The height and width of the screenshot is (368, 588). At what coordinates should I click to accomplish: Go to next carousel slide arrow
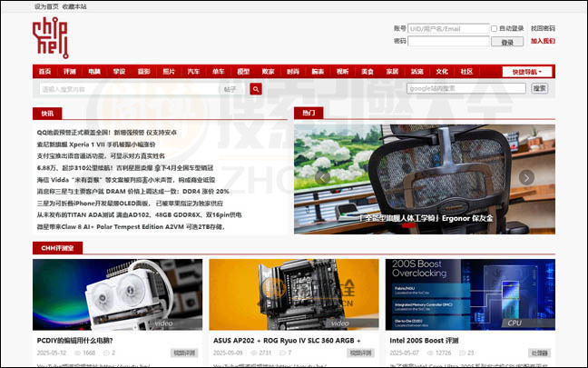[x=526, y=177]
